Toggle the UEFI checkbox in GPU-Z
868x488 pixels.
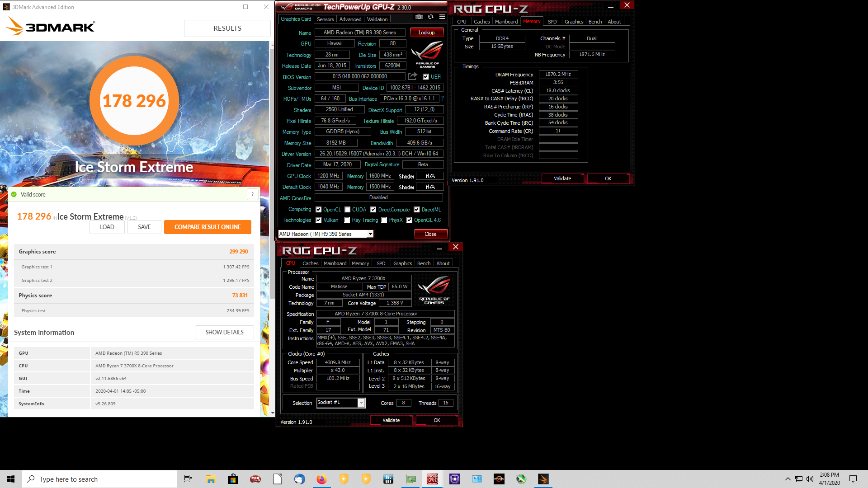pyautogui.click(x=425, y=77)
